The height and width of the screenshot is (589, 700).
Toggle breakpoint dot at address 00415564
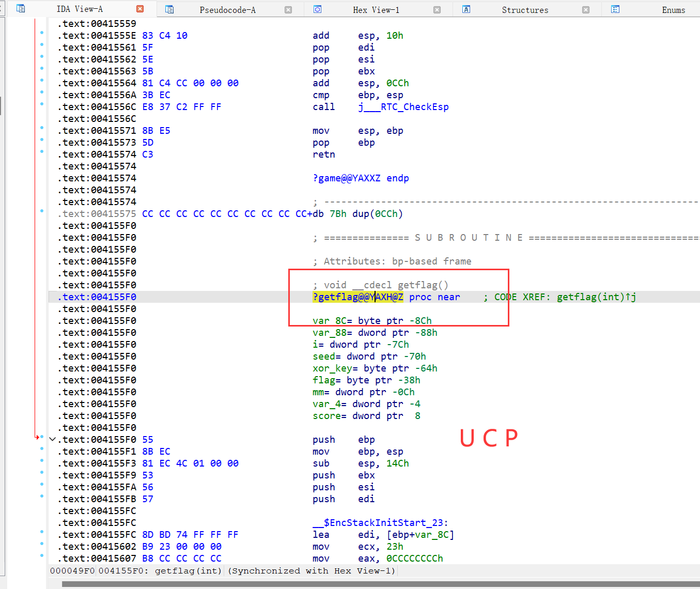[x=42, y=80]
